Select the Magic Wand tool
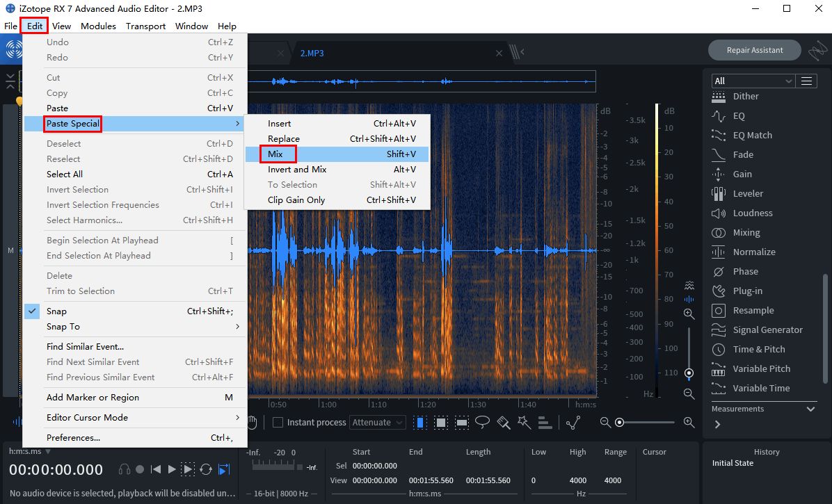This screenshot has height=504, width=832. click(x=525, y=423)
